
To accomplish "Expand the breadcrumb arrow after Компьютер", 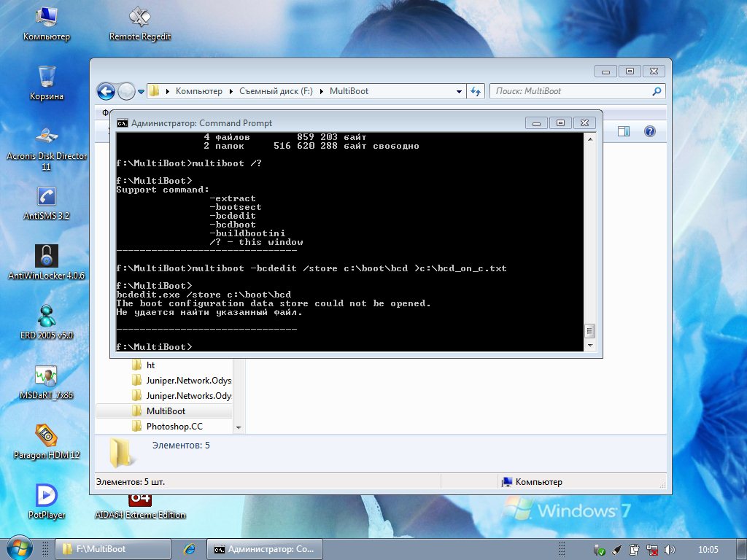I will point(231,92).
